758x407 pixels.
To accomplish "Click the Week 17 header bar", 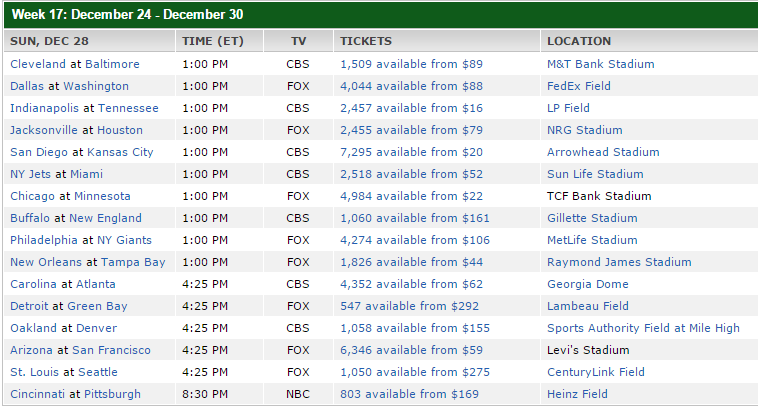I will click(379, 15).
